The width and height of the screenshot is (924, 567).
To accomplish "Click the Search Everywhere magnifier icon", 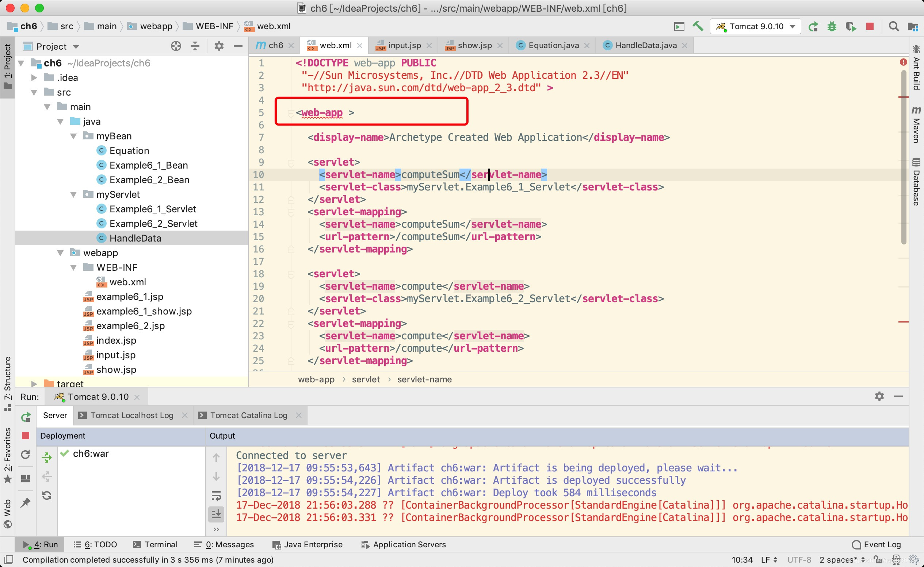I will point(894,26).
